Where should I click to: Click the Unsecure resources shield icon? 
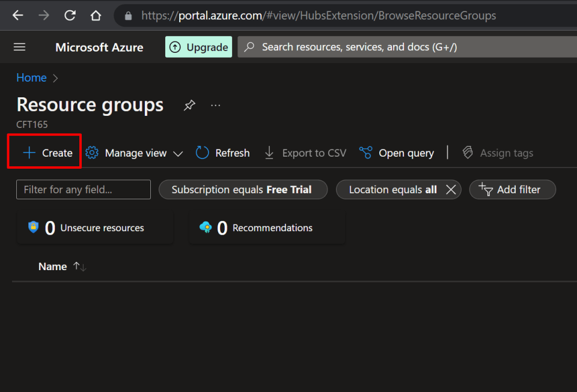[33, 228]
